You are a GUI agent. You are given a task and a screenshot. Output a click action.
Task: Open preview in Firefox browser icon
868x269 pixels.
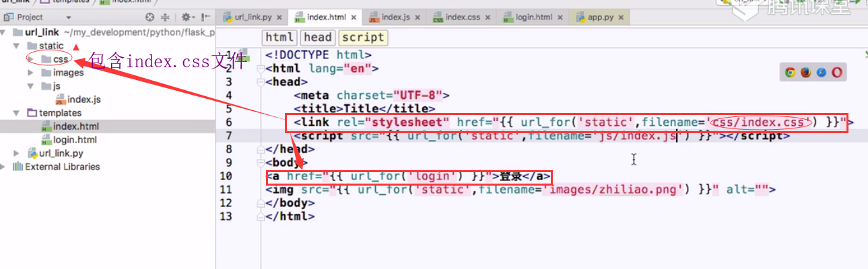point(805,73)
